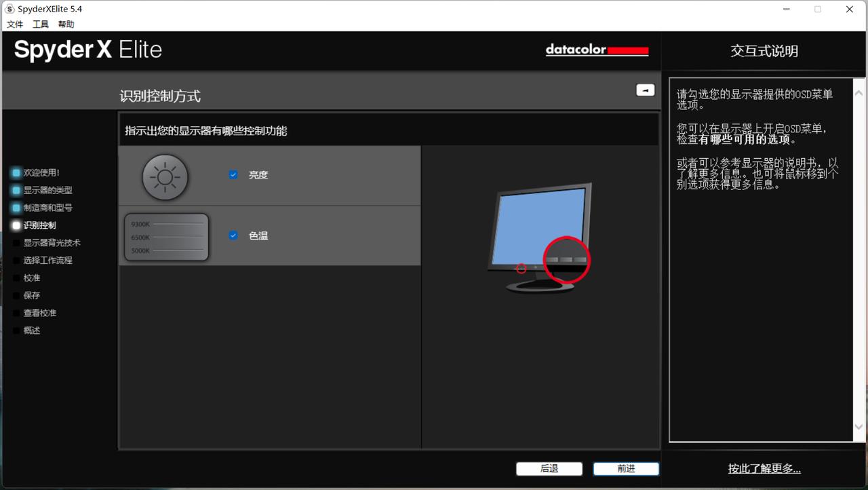Click the brightness sun dial icon

[165, 177]
